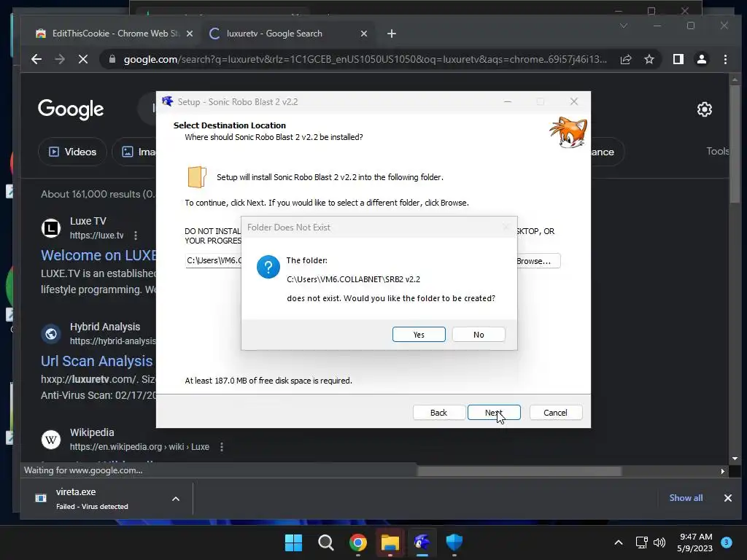
Task: Click the install path input field
Action: (214, 260)
